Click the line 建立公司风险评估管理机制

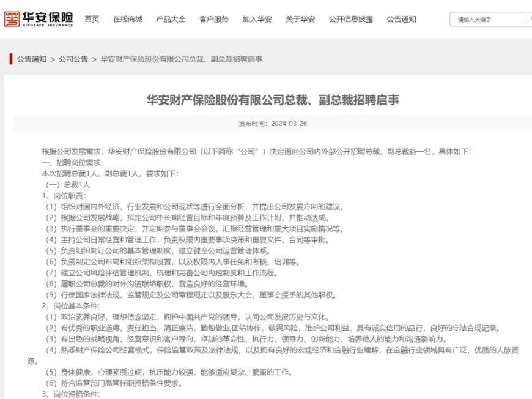click(x=162, y=273)
